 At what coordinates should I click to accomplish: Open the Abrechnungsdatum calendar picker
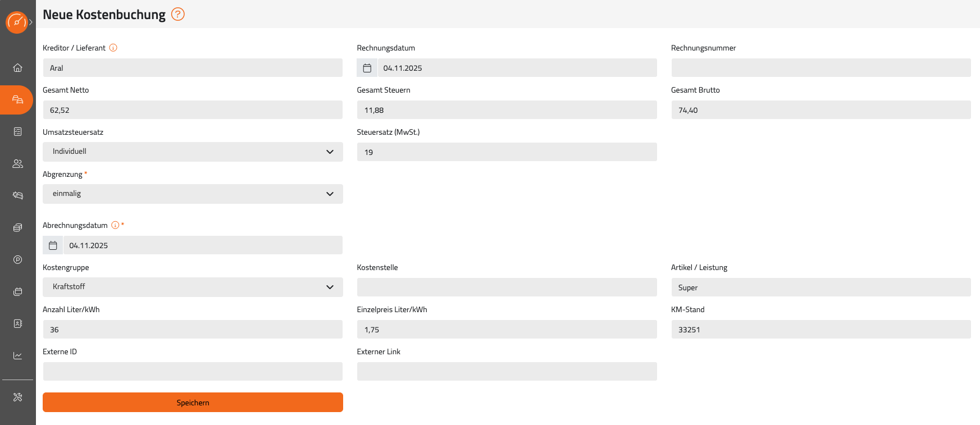coord(53,245)
